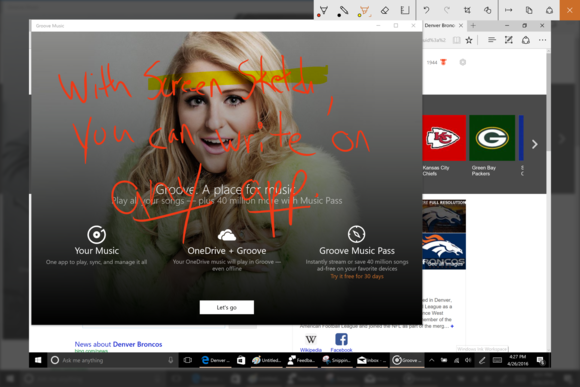
Task: Open the Edge Hub icon
Action: (x=492, y=40)
